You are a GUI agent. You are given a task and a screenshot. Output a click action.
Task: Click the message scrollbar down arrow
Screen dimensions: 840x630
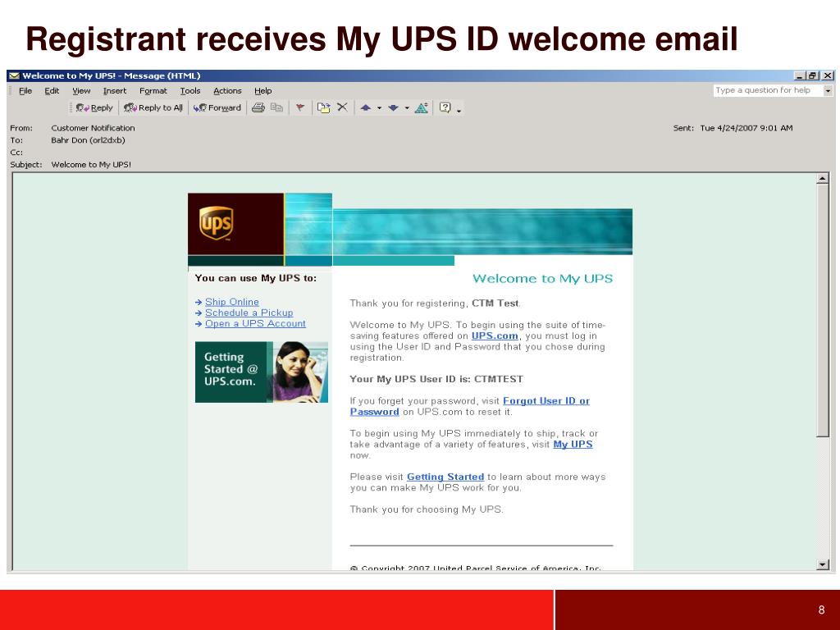click(x=822, y=564)
